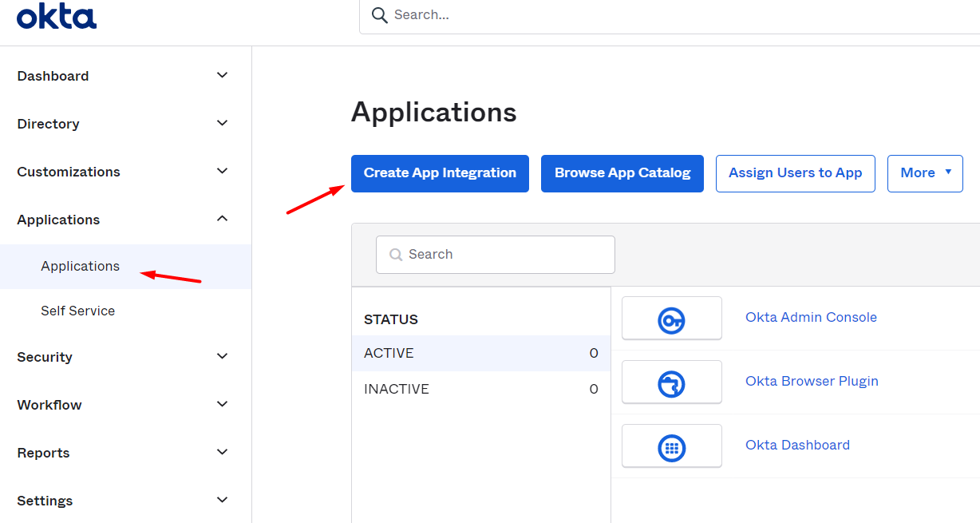980x523 pixels.
Task: Click the Okta Admin Console app icon
Action: coord(671,318)
